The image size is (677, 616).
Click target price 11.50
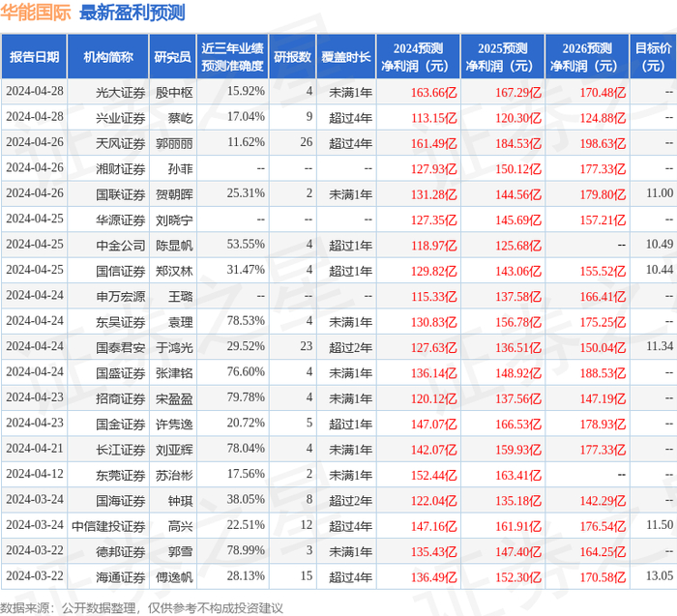pos(660,524)
